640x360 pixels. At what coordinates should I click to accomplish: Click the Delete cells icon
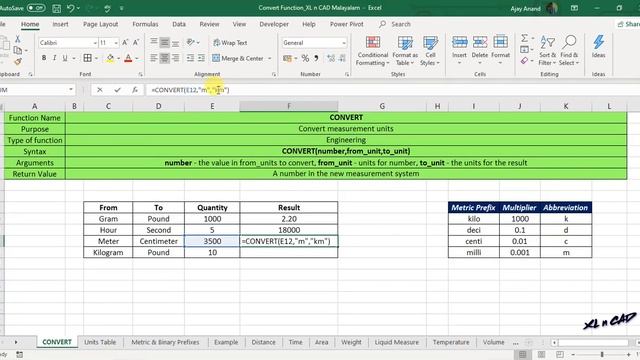click(480, 42)
